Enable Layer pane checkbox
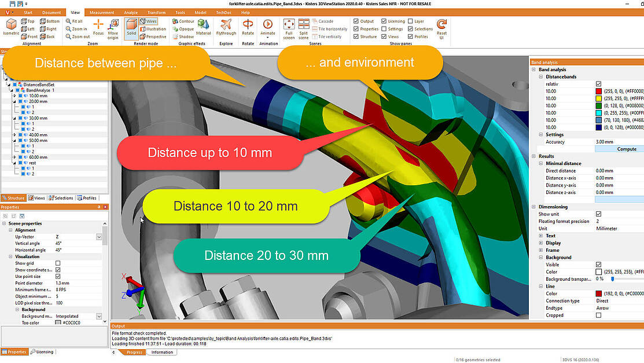 pos(410,21)
